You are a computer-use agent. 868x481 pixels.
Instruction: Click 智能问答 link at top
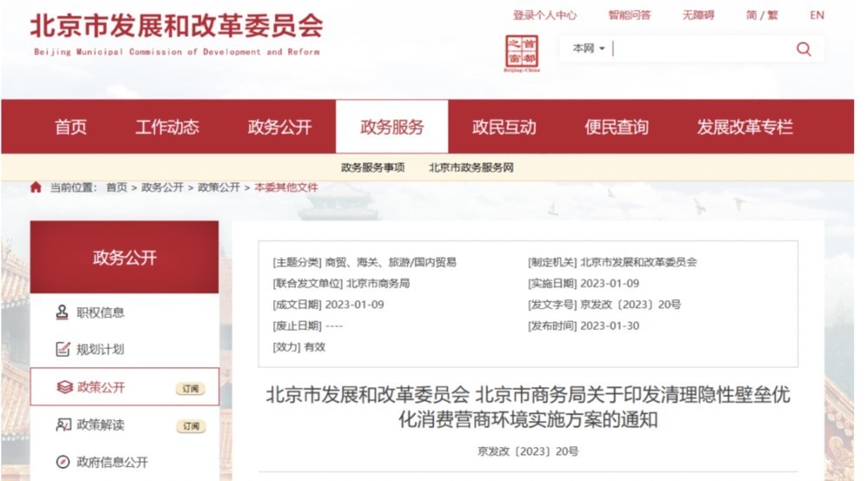coord(629,16)
